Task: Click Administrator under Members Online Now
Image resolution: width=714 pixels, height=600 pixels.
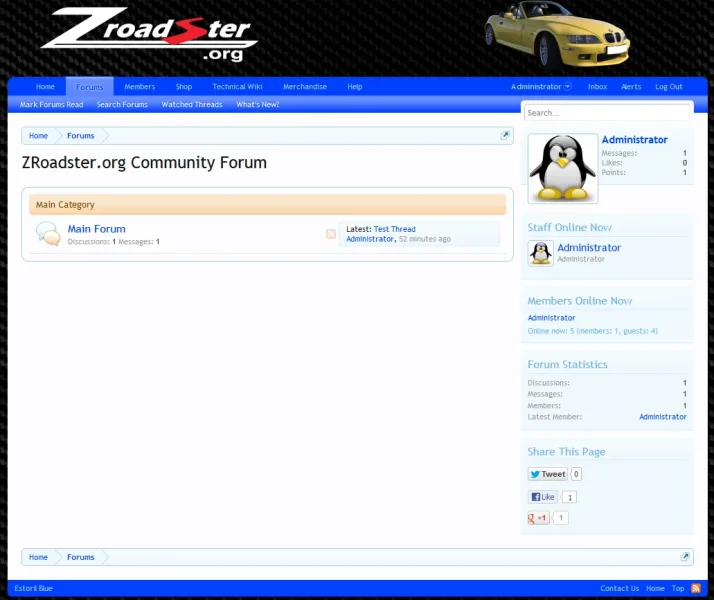Action: coord(551,318)
